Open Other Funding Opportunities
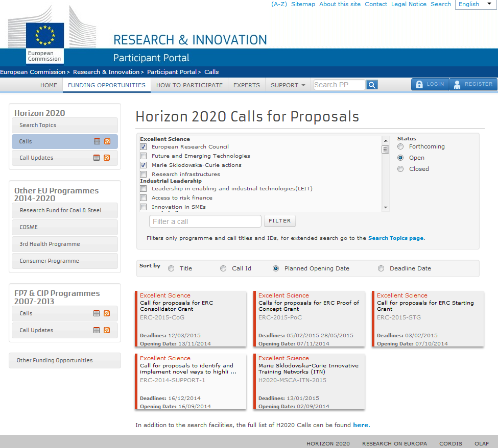Image resolution: width=498 pixels, height=448 pixels. [x=65, y=360]
